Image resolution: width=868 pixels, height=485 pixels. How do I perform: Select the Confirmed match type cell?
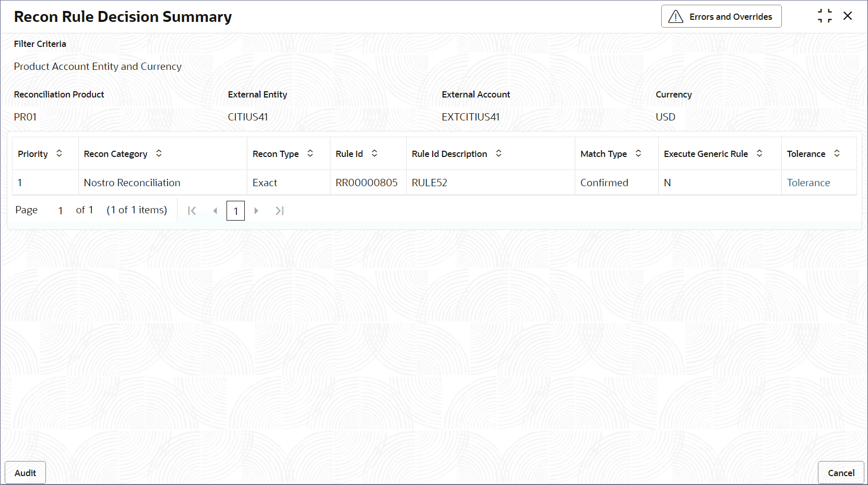616,183
